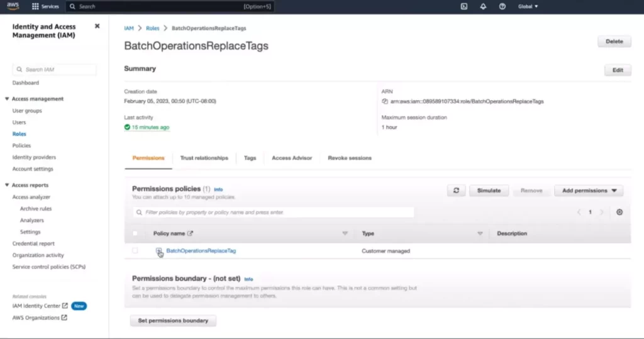The width and height of the screenshot is (644, 339).
Task: Click the role ARN text
Action: coord(467,101)
